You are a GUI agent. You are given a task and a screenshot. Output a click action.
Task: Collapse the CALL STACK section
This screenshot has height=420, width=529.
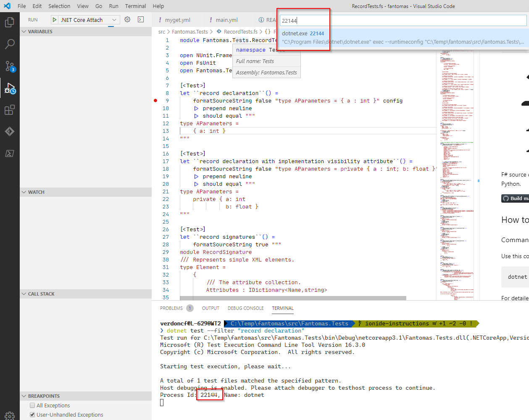point(86,294)
